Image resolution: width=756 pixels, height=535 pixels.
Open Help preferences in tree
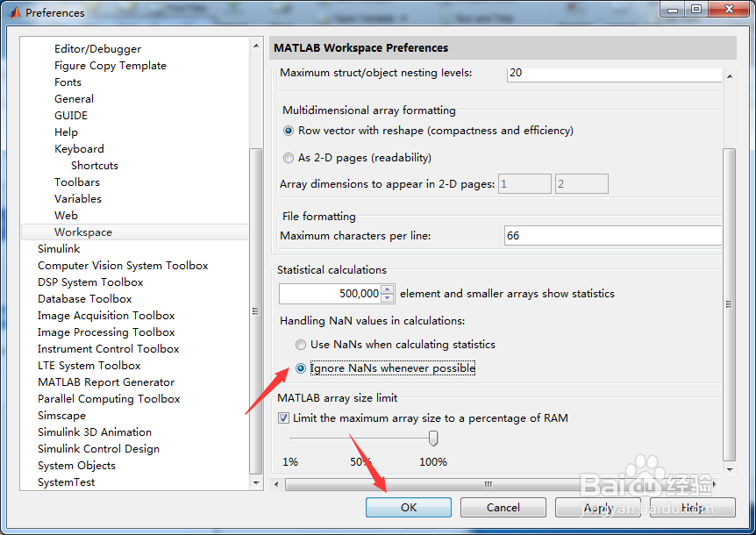(x=66, y=132)
